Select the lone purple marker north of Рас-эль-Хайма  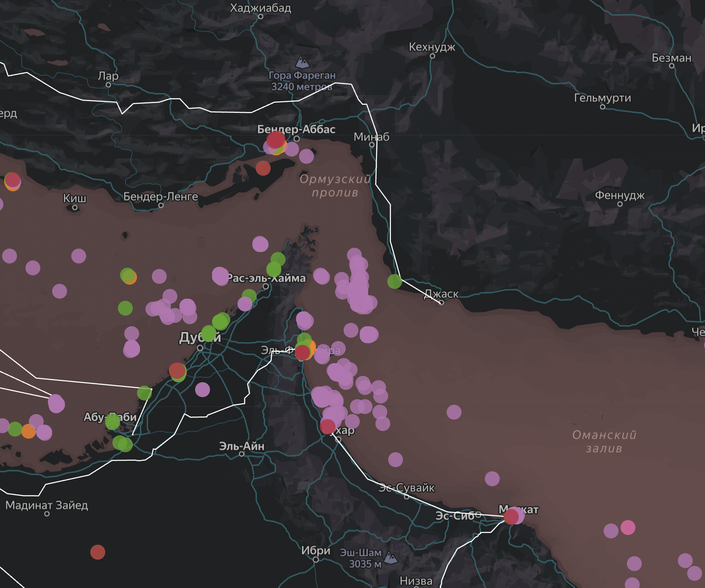tap(260, 244)
